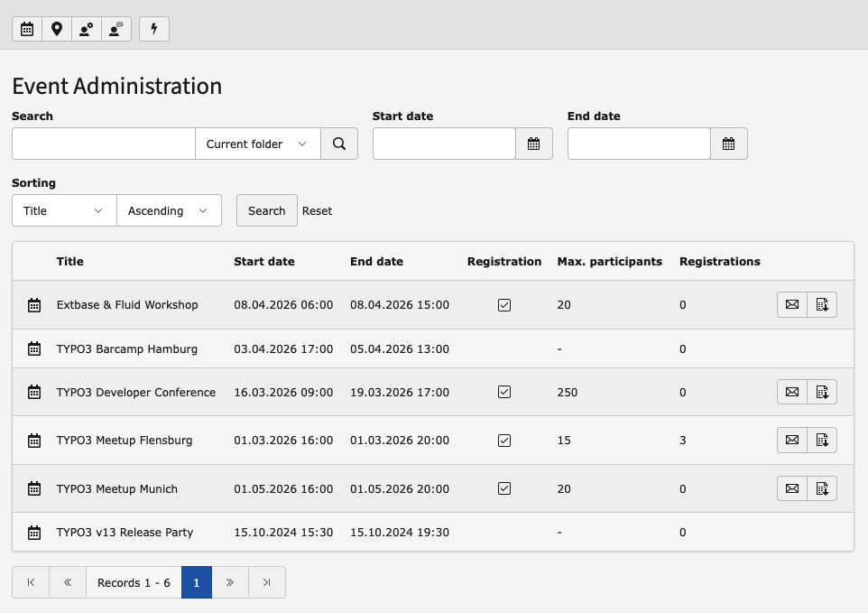Toggle Registration checkbox for Extbase & Fluid Workshop
The image size is (868, 613).
tap(504, 304)
